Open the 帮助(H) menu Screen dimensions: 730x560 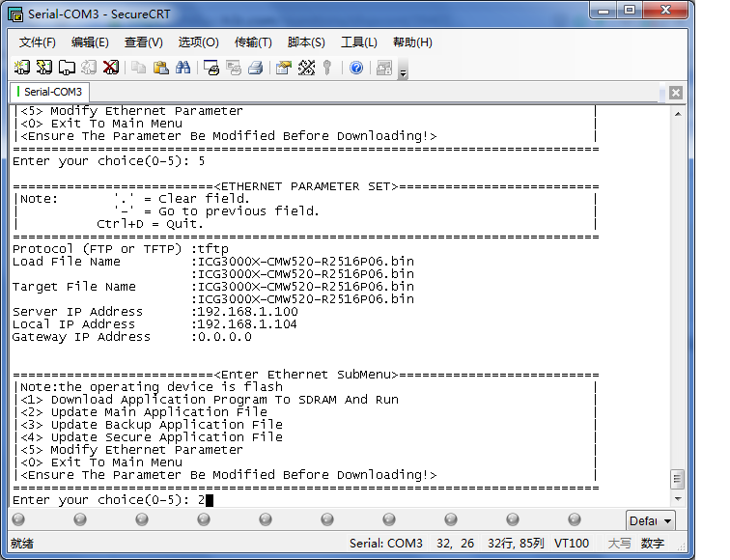[412, 42]
